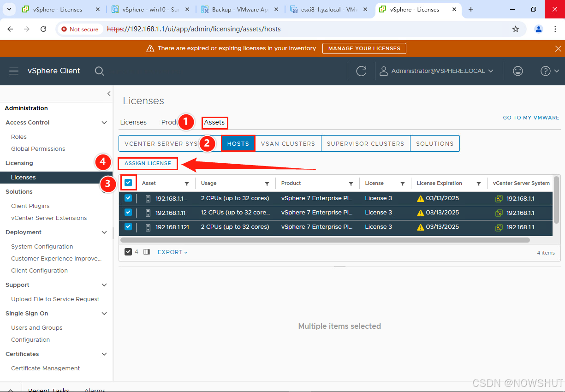The image size is (565, 392).
Task: Switch to the Licenses tab
Action: [133, 122]
